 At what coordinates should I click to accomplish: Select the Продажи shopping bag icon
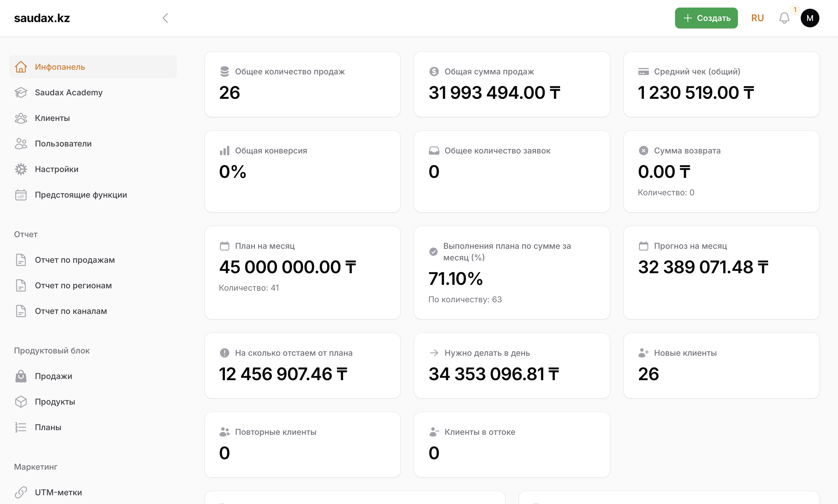click(21, 376)
